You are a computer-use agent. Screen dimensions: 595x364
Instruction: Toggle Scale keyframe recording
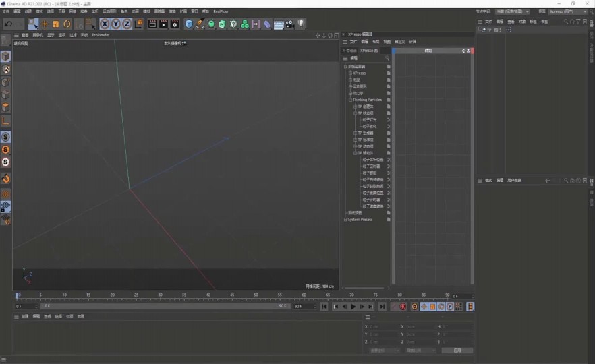[432, 306]
